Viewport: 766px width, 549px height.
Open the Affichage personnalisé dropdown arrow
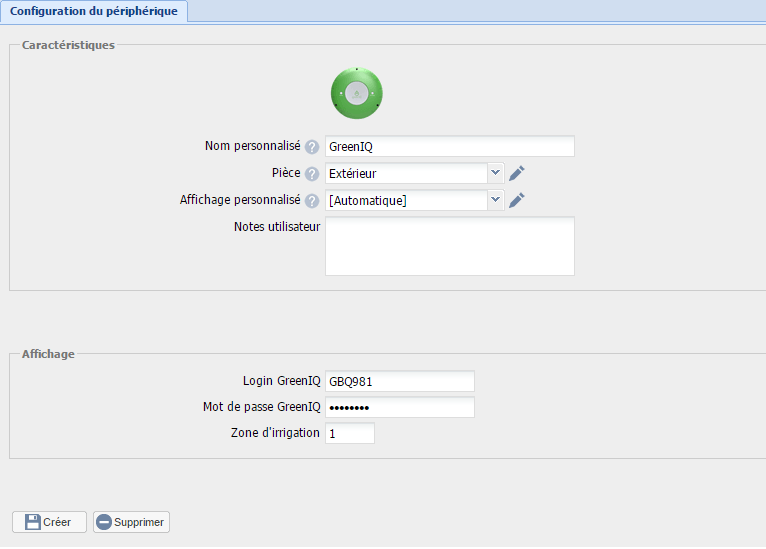(x=496, y=200)
